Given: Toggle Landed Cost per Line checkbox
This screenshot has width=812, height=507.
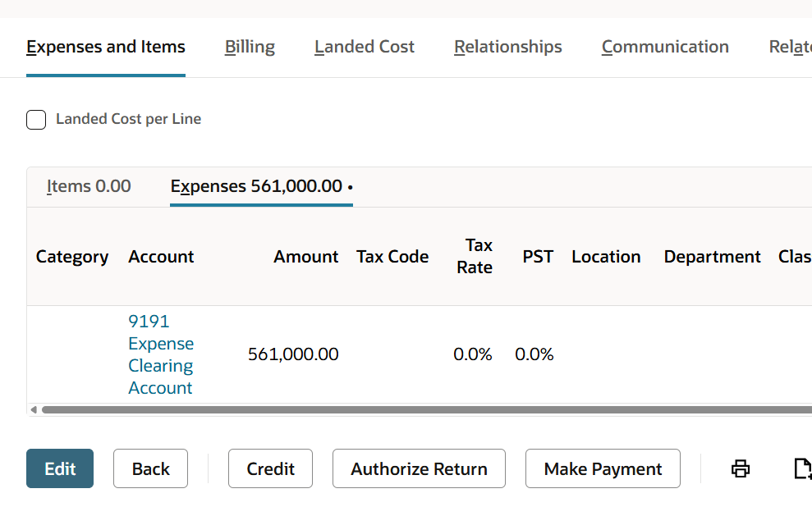Looking at the screenshot, I should coord(36,120).
